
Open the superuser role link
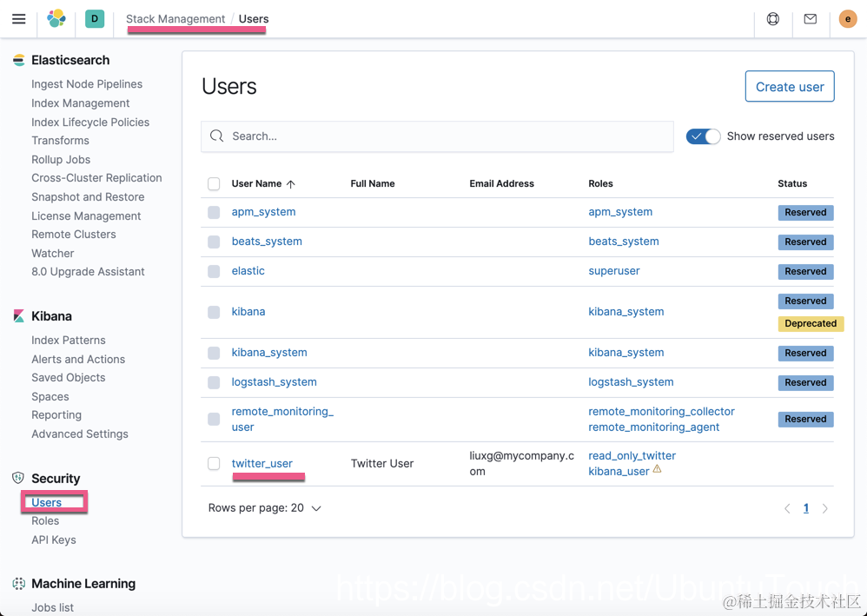[x=613, y=271]
